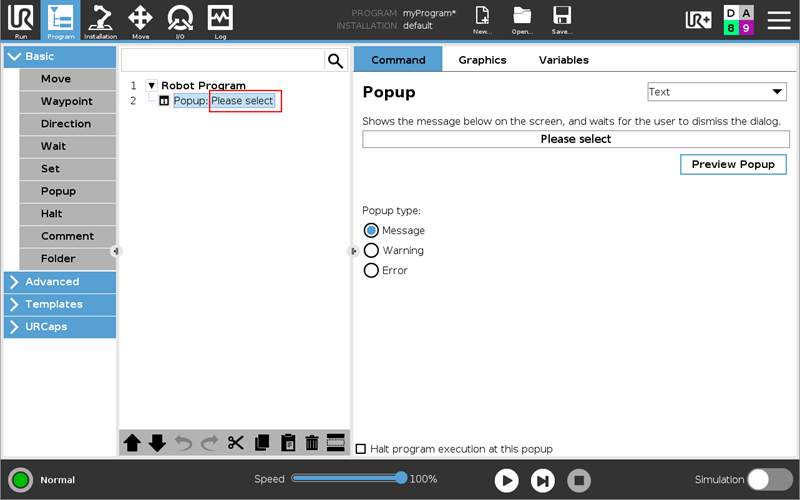
Task: Toggle the Simulation switch
Action: pyautogui.click(x=770, y=479)
